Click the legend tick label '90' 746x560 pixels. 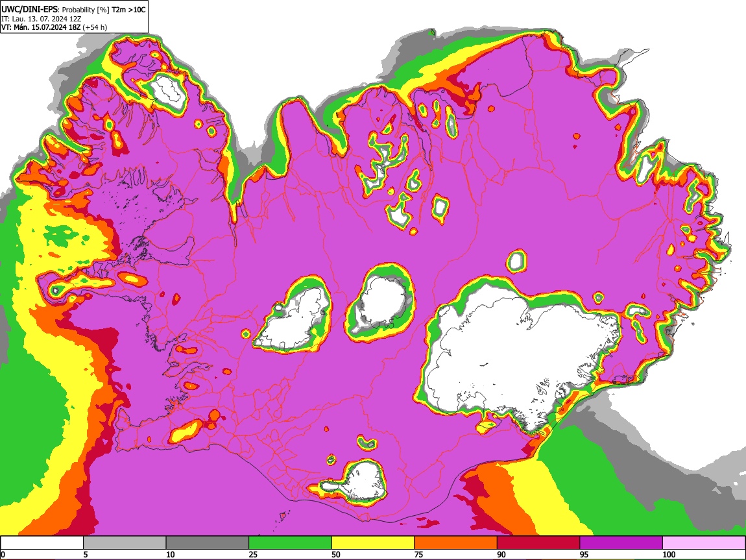(501, 554)
